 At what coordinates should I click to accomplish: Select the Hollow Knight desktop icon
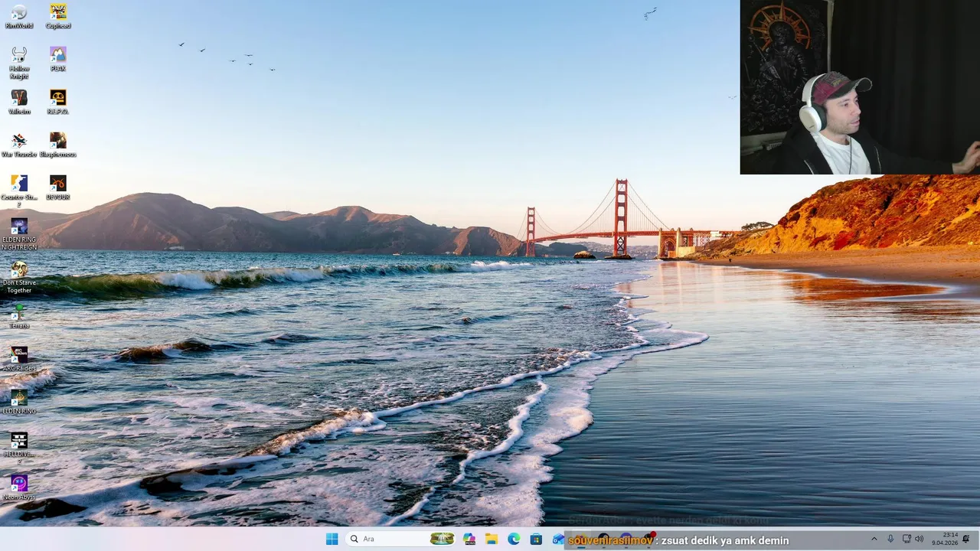click(x=19, y=63)
